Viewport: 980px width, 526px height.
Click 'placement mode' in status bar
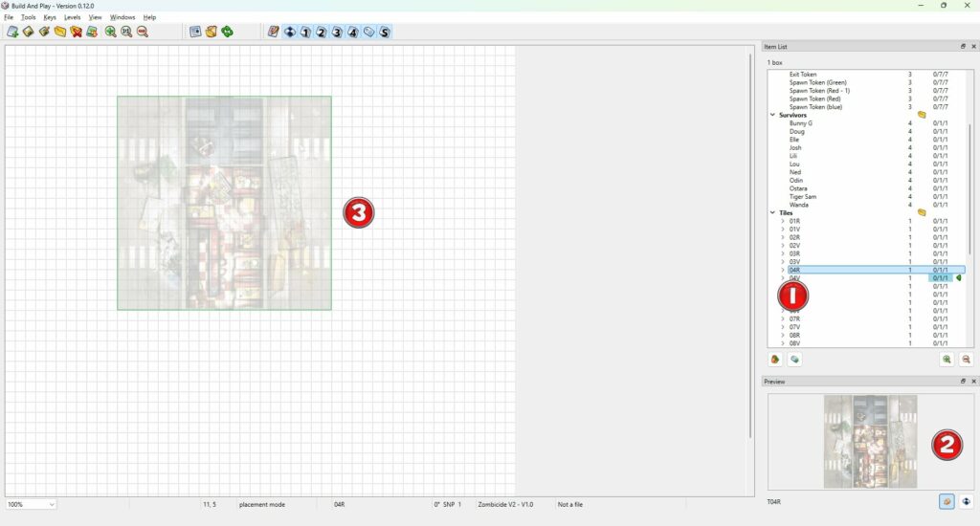[x=262, y=504]
